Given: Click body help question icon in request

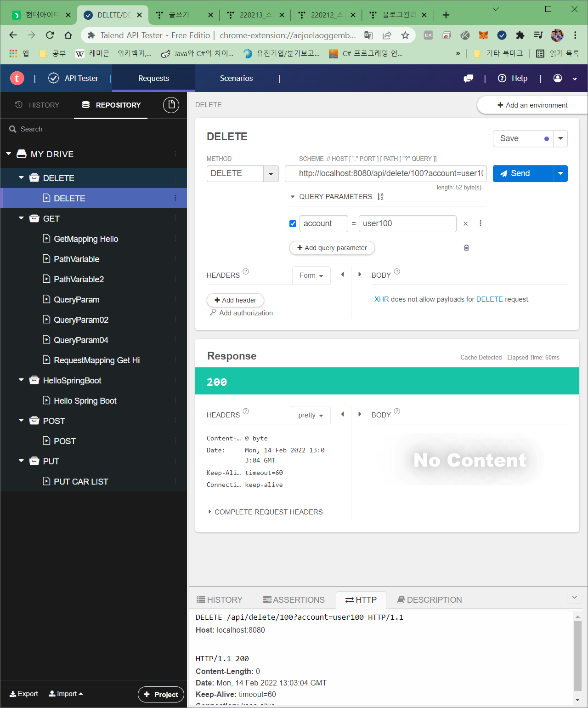Looking at the screenshot, I should click(397, 271).
